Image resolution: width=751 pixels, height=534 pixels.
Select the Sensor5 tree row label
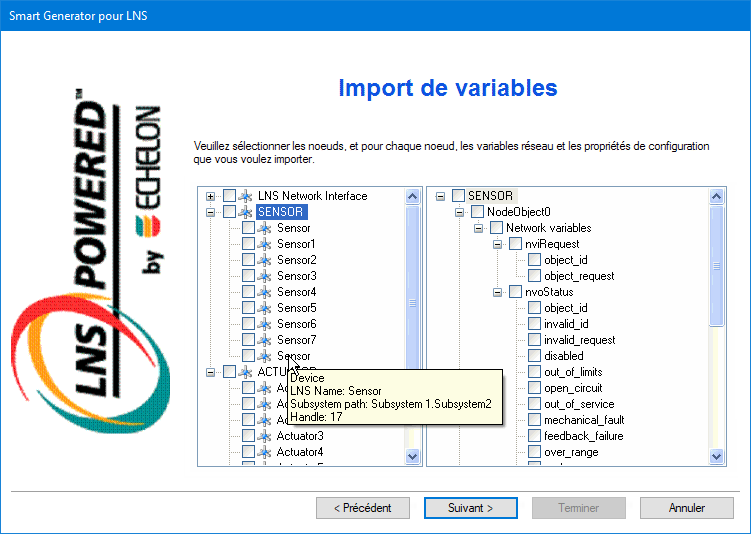pos(296,308)
